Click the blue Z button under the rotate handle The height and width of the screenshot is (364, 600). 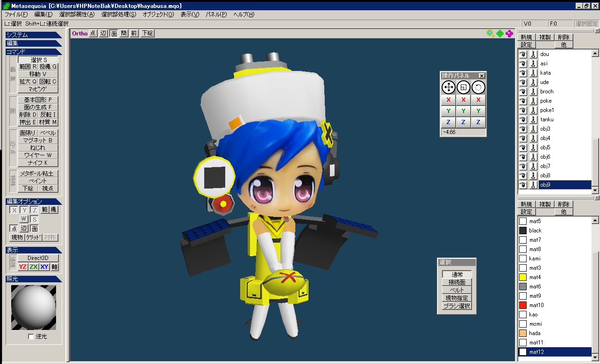(478, 122)
